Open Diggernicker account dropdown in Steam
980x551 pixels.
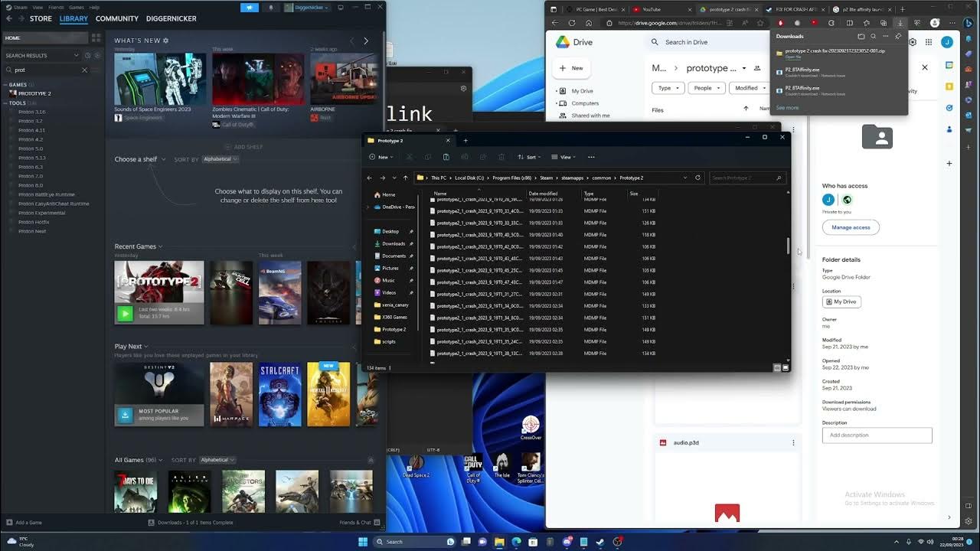point(306,8)
